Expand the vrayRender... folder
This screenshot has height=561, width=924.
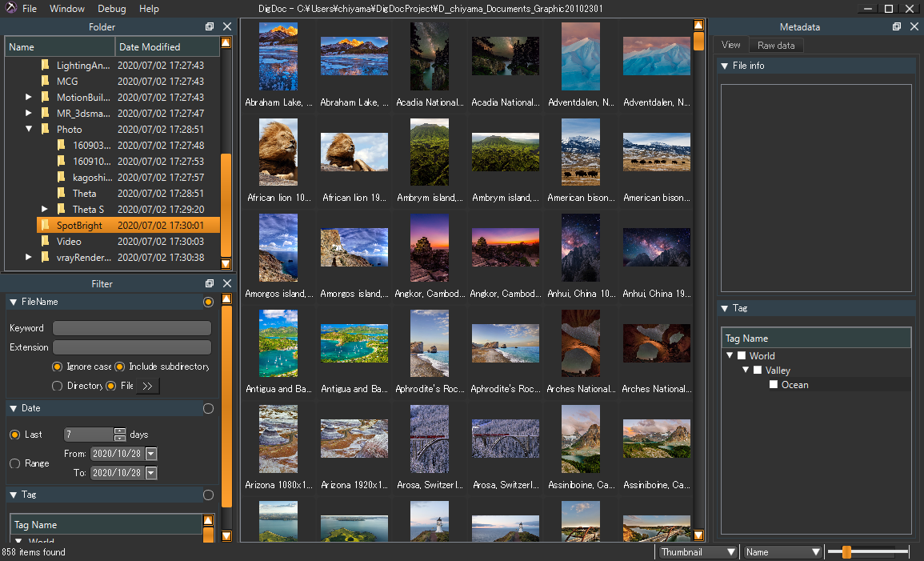coord(28,257)
